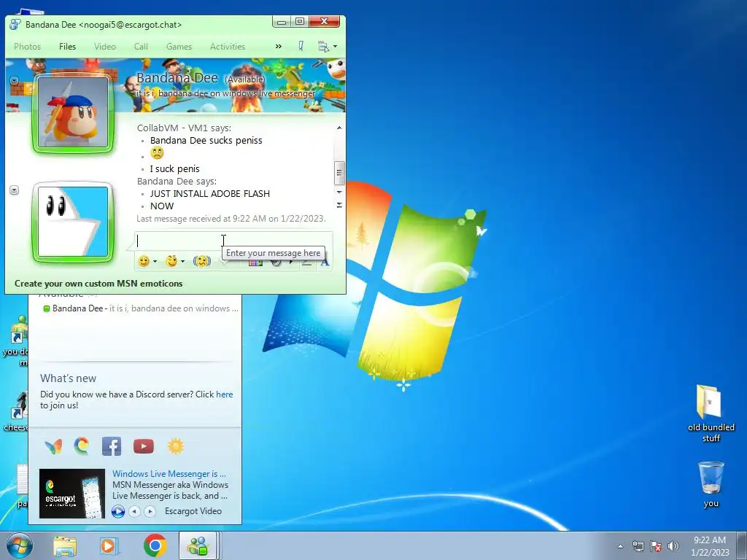
Task: Click the escargot video thumbnail
Action: pos(72,494)
